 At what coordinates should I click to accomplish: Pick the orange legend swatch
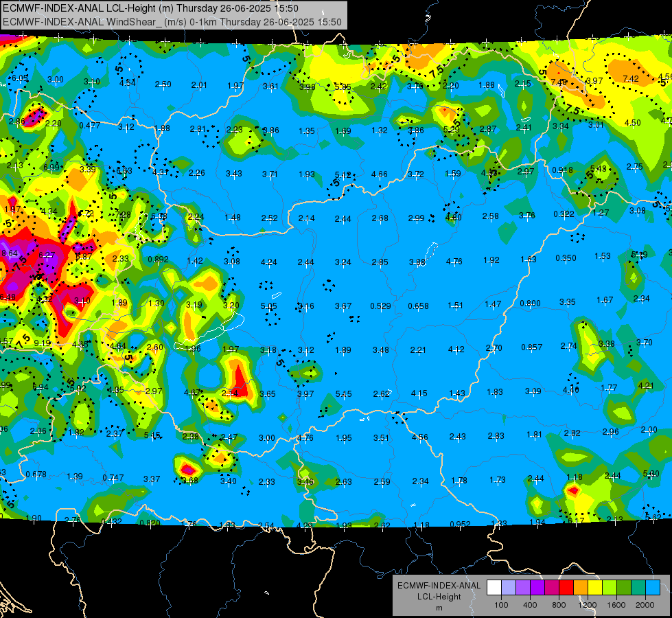581,587
